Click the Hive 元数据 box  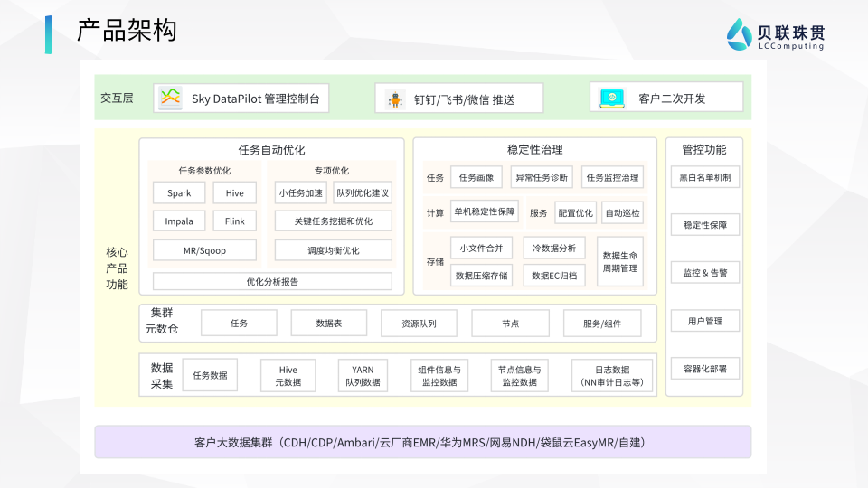[x=288, y=376]
